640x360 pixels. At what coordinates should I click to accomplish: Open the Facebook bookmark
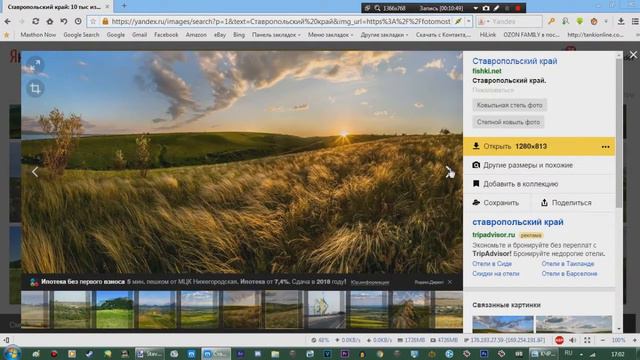[166, 35]
